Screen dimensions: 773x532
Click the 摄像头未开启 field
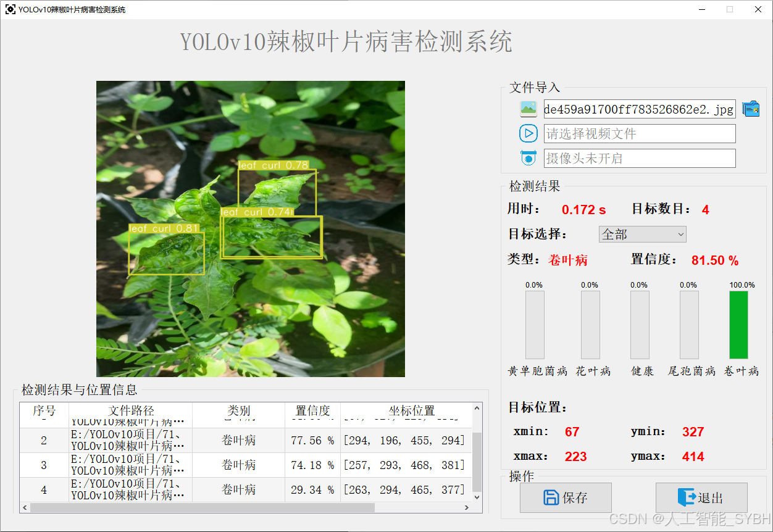[640, 158]
